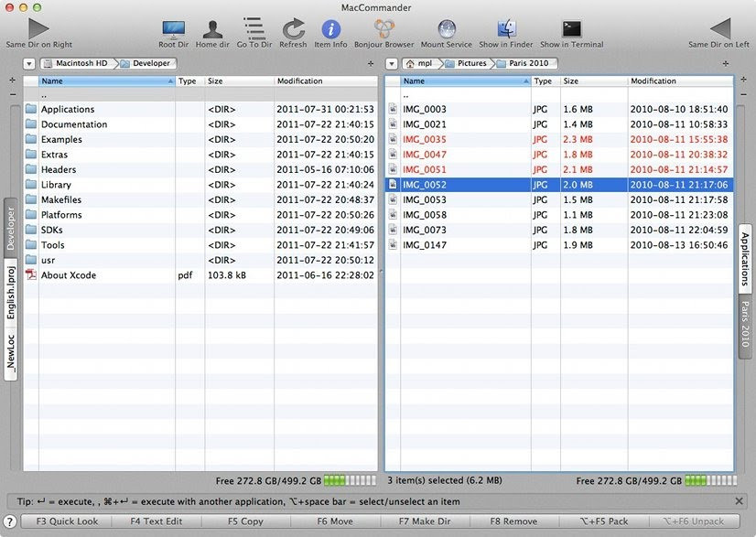Screen dimensions: 756x537
Task: Open Root Dir from the toolbar
Action: tap(174, 29)
